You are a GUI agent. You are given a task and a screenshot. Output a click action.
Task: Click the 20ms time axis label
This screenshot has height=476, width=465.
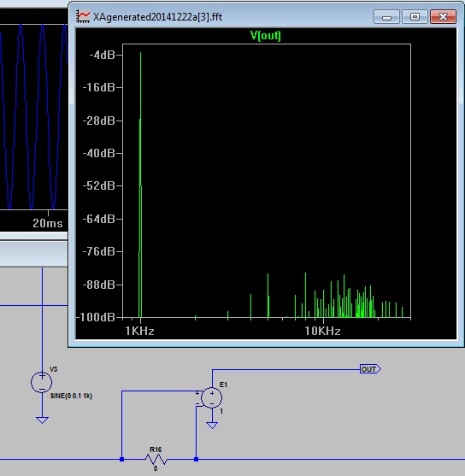(x=47, y=223)
